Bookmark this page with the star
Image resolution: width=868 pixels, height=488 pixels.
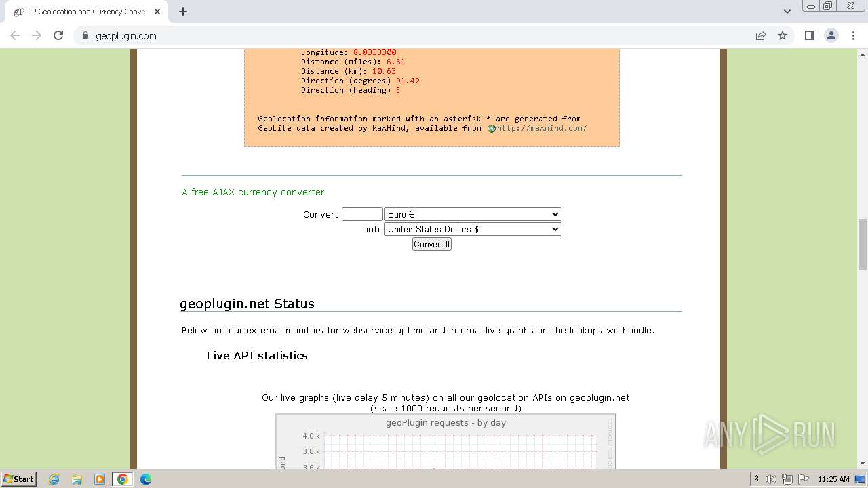pyautogui.click(x=783, y=35)
